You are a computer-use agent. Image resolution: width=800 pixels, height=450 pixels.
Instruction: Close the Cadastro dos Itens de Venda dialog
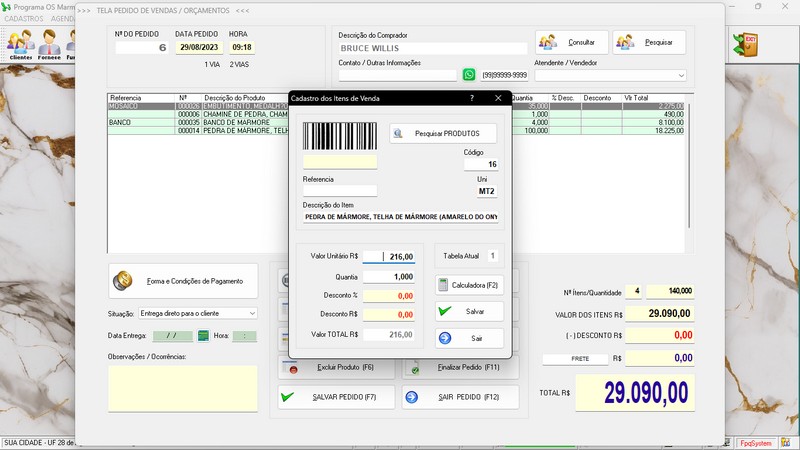coord(498,98)
